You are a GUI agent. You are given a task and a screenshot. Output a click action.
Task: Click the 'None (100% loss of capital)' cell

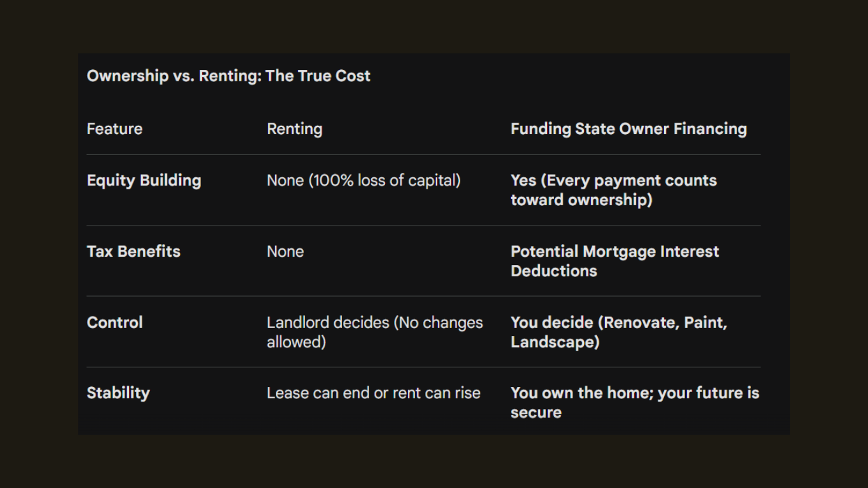pyautogui.click(x=363, y=180)
